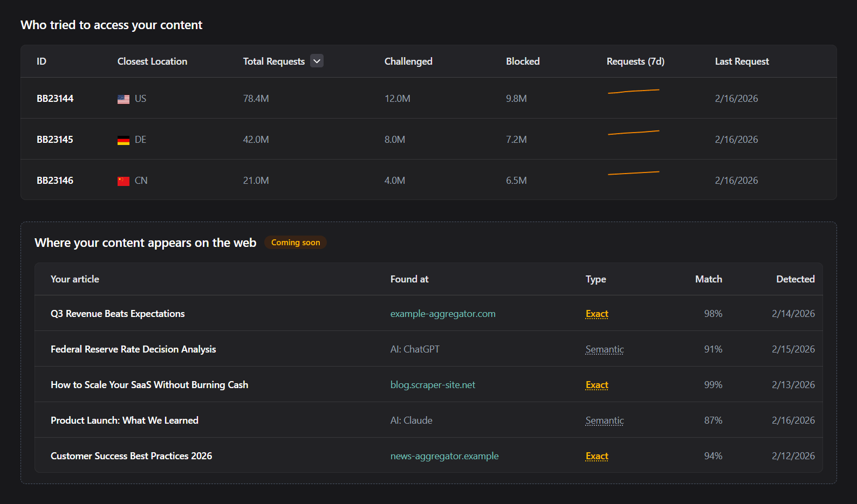
Task: Click the BB23145 requests sparkline chart
Action: 633,133
